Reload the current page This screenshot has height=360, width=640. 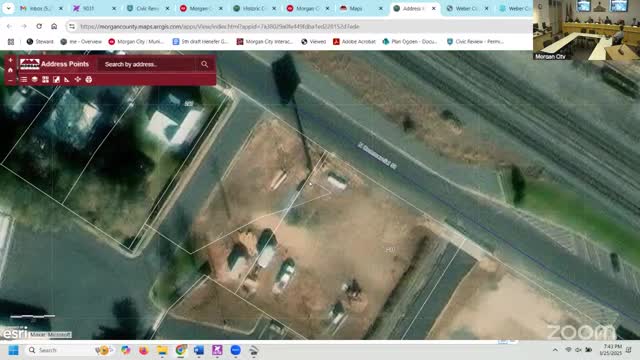coord(39,26)
